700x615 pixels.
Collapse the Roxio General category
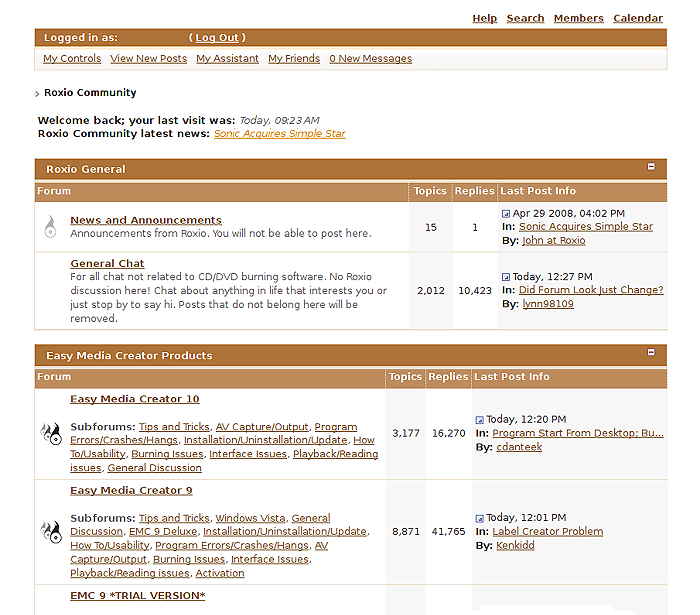651,166
